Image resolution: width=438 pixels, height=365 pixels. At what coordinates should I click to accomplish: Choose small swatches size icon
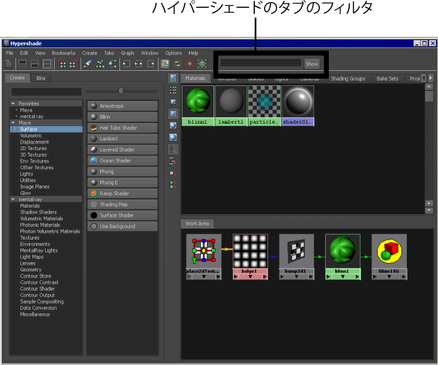click(x=173, y=102)
